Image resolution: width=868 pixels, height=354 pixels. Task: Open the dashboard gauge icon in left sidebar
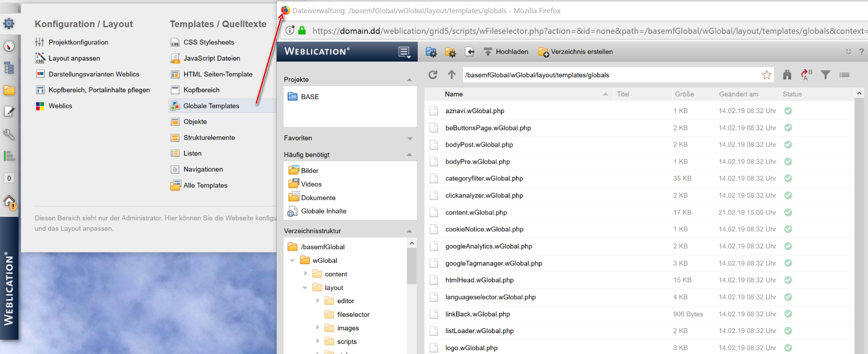click(9, 46)
